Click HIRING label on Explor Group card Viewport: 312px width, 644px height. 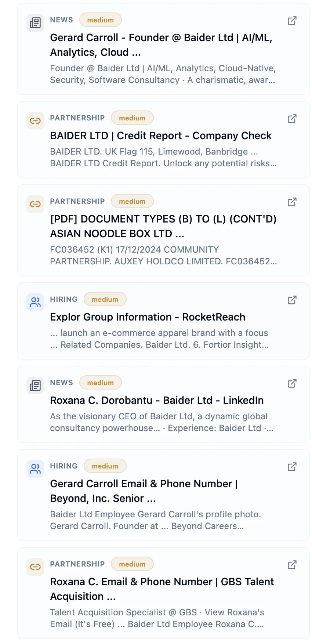pos(64,299)
